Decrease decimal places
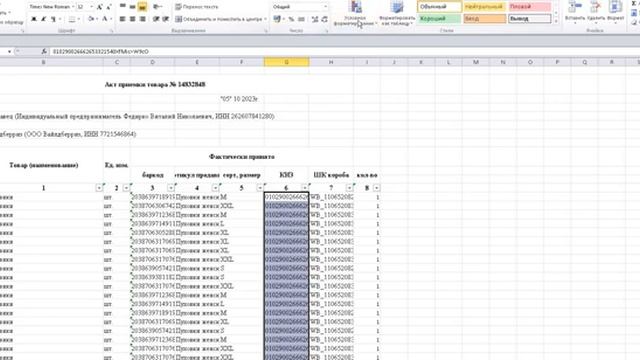Viewport: 640px width, 360px height. coord(324,19)
